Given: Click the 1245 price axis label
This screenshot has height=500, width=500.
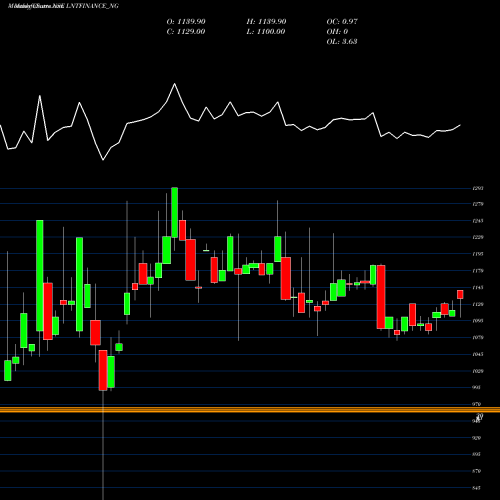Looking at the screenshot, I should pos(478,221).
